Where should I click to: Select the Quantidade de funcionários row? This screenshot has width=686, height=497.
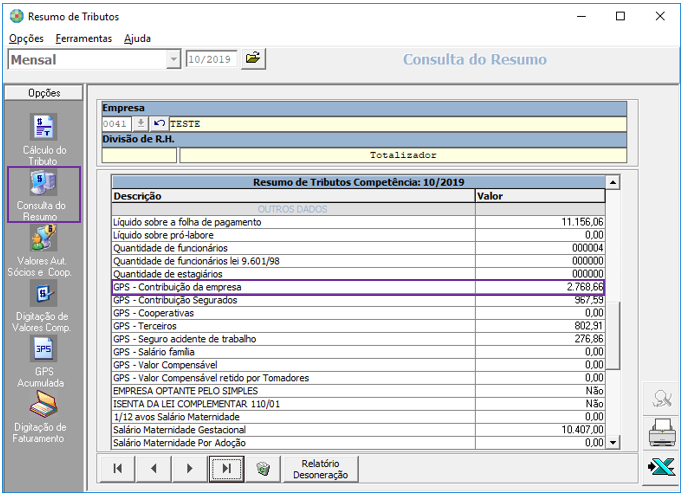click(358, 248)
